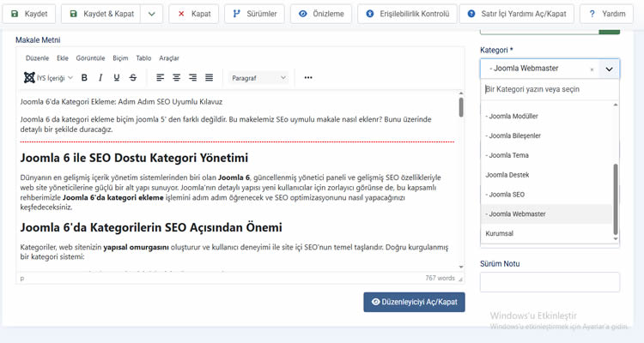Open the İYS İçeriği Joomla menu
Image resolution: width=644 pixels, height=343 pixels.
(x=45, y=78)
